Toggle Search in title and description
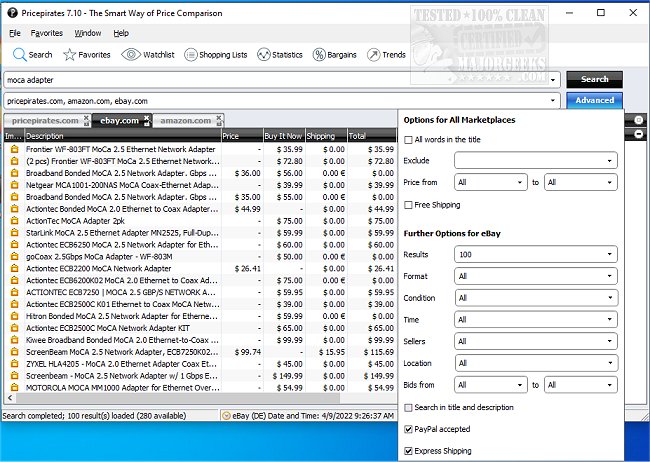Screen dimensions: 650x462 (x=408, y=408)
